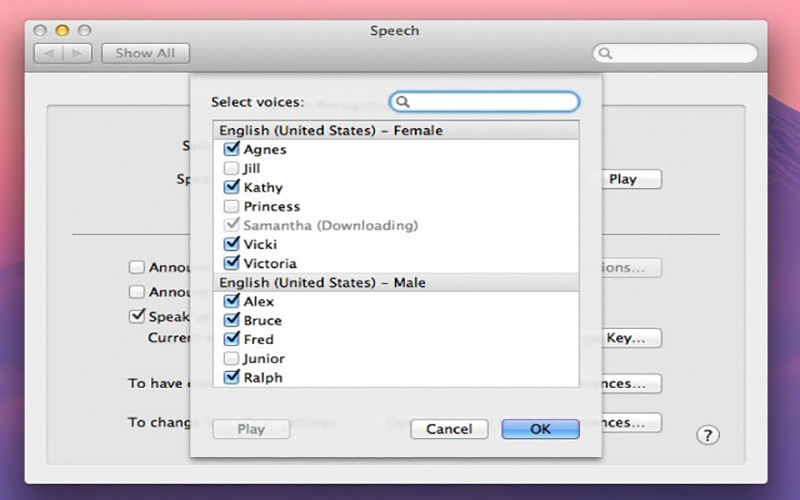The width and height of the screenshot is (800, 500).
Task: Click the forward navigation arrow
Action: 77,54
